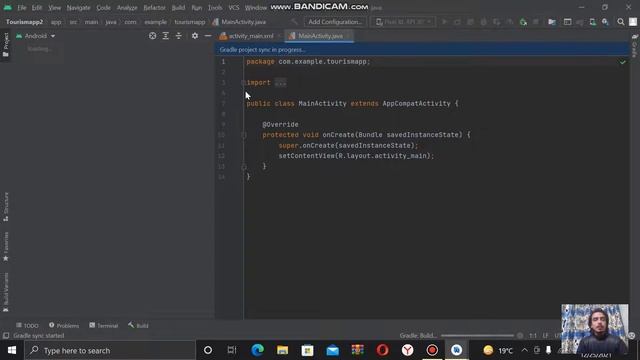Click Select Opened File target icon
640x360 pixels.
(x=152, y=36)
